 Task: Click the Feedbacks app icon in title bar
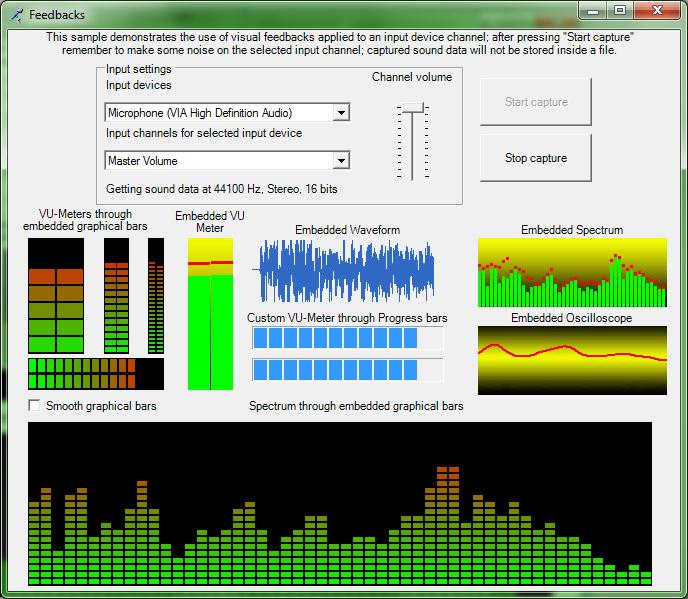pyautogui.click(x=16, y=15)
